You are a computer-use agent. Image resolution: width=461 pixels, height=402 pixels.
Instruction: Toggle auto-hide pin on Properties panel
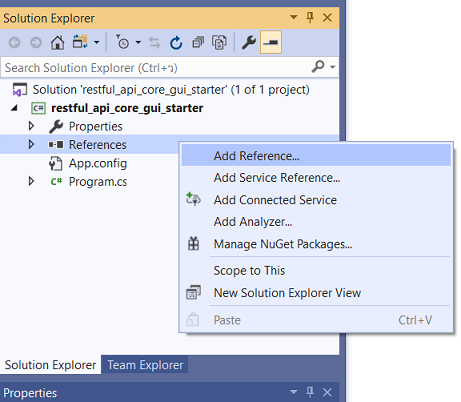310,392
